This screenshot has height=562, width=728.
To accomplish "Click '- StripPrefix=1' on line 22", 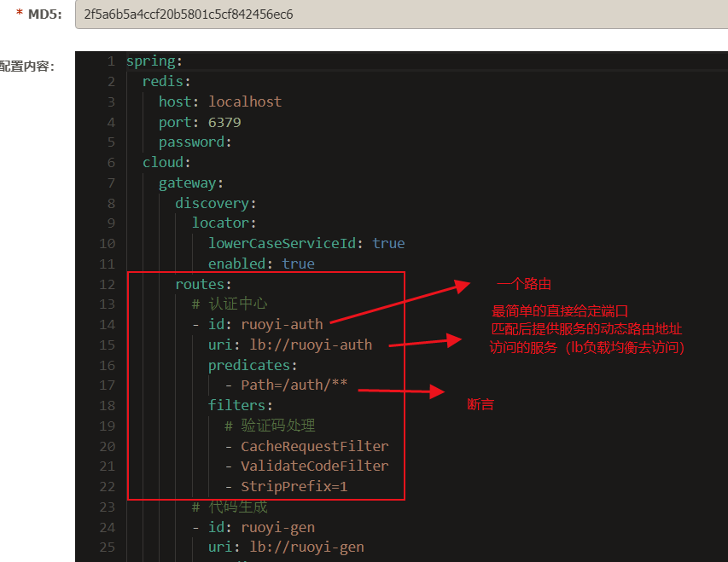I will [x=286, y=487].
